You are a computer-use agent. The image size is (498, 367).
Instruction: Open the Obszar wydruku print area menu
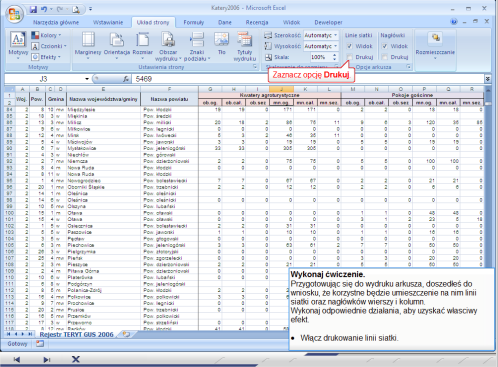coord(168,46)
